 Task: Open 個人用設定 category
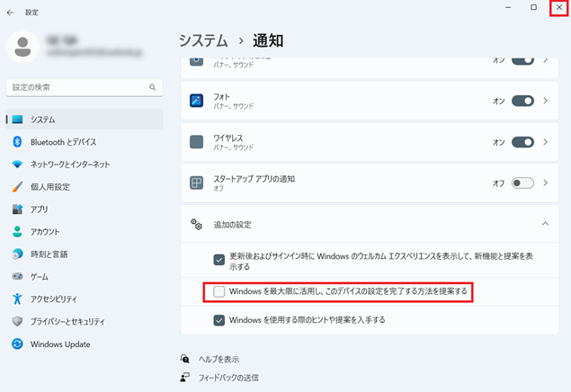(x=85, y=187)
